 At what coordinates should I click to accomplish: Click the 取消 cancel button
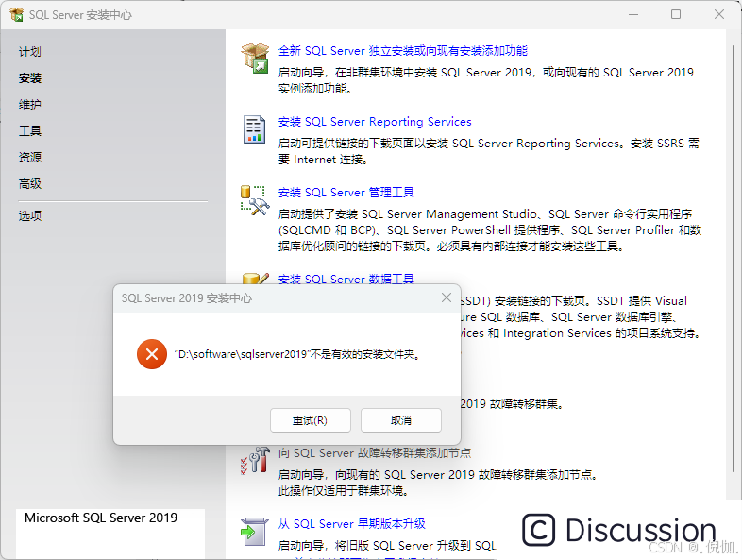401,420
